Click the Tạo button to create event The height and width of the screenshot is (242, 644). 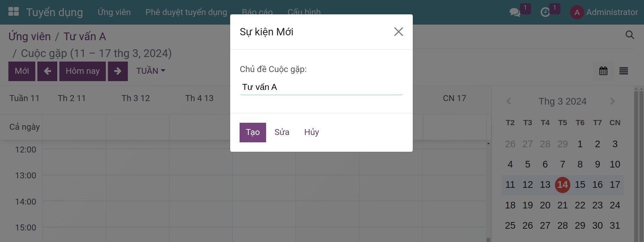(253, 132)
